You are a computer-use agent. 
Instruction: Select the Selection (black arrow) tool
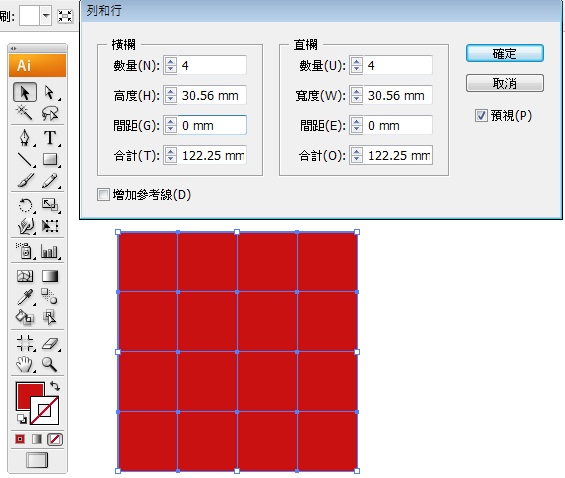point(25,92)
